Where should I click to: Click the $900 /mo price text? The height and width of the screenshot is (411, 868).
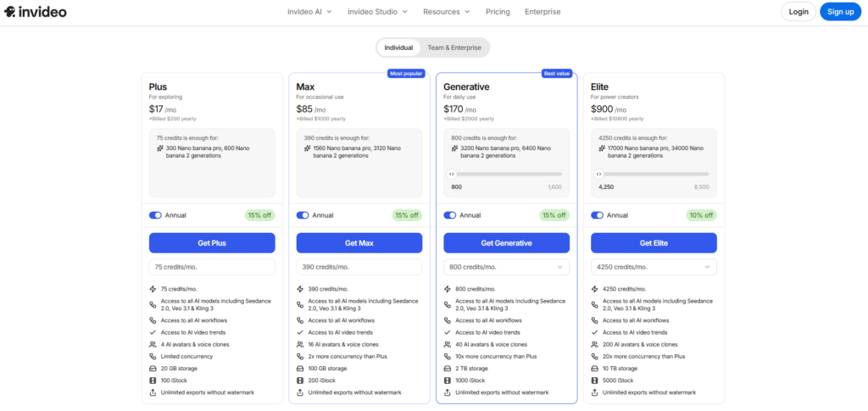[x=609, y=109]
